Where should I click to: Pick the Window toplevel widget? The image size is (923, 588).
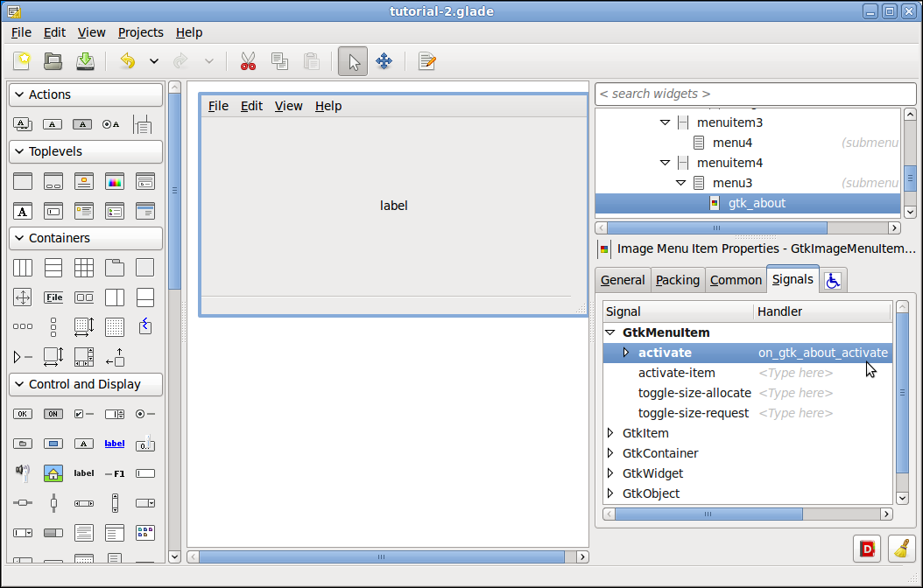pyautogui.click(x=23, y=181)
